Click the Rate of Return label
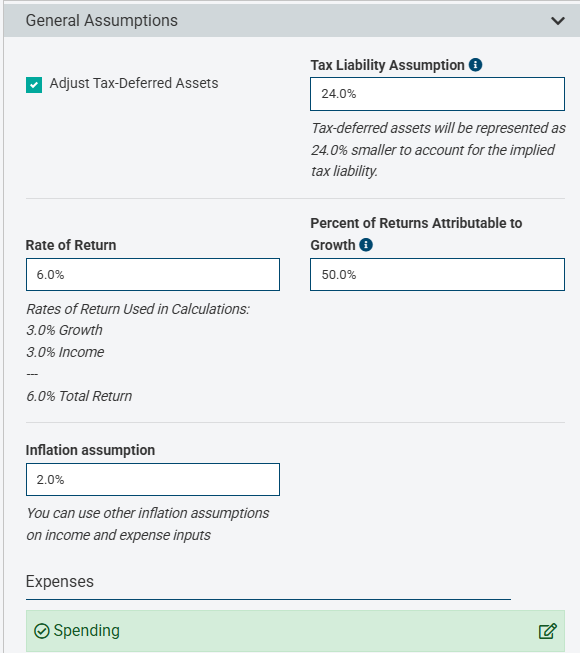Viewport: 580px width, 653px height. 71,245
